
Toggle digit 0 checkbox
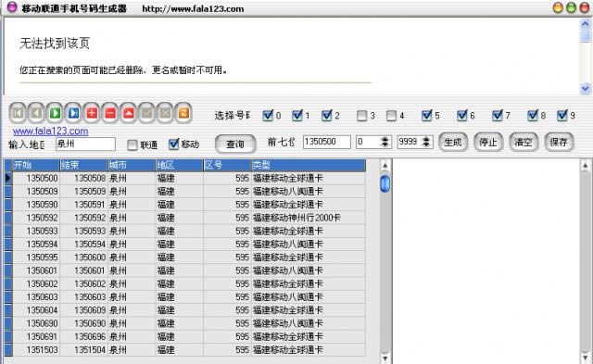[268, 115]
